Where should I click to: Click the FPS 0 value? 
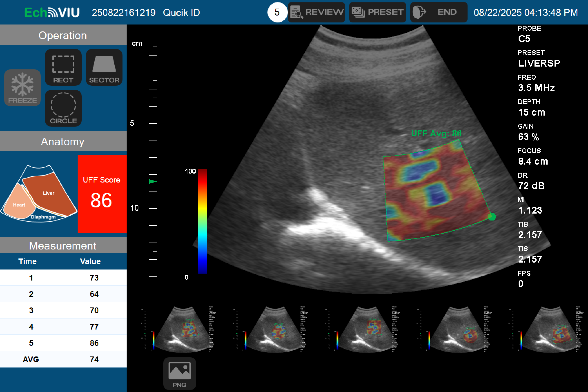coord(521,284)
